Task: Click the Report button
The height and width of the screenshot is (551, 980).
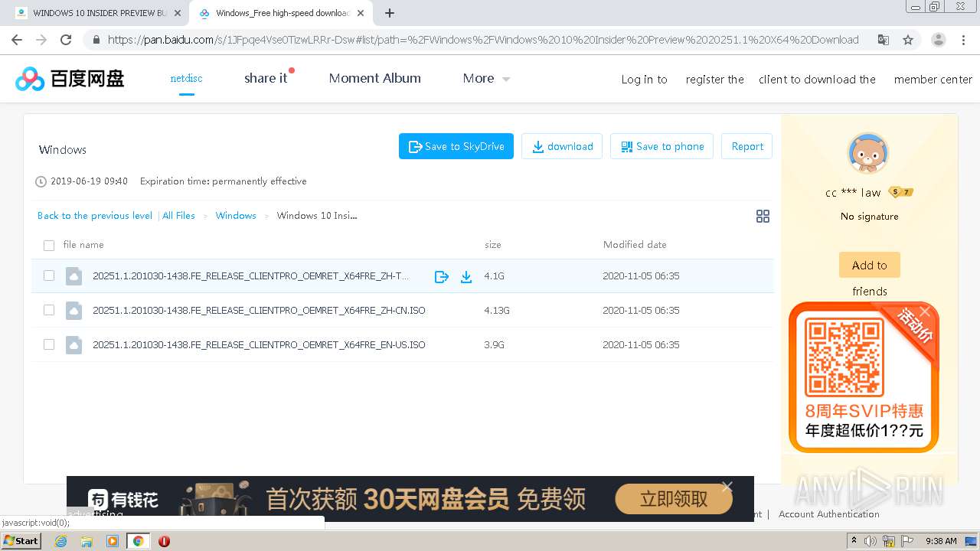Action: tap(746, 146)
